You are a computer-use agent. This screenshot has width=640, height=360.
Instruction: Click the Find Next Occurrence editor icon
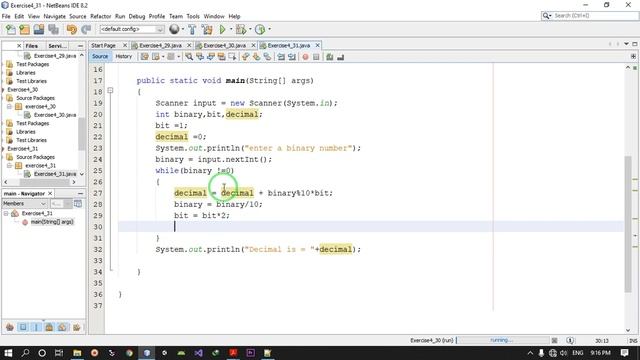pos(211,57)
